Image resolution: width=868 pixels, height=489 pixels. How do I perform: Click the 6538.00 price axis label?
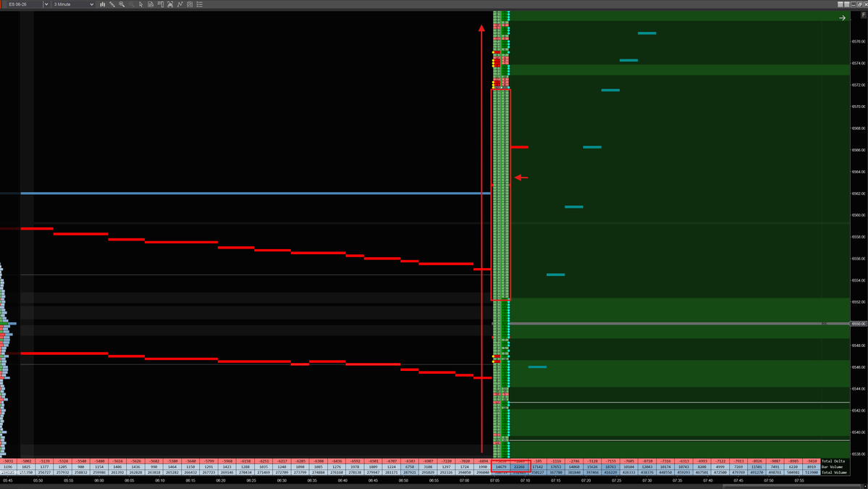859,454
